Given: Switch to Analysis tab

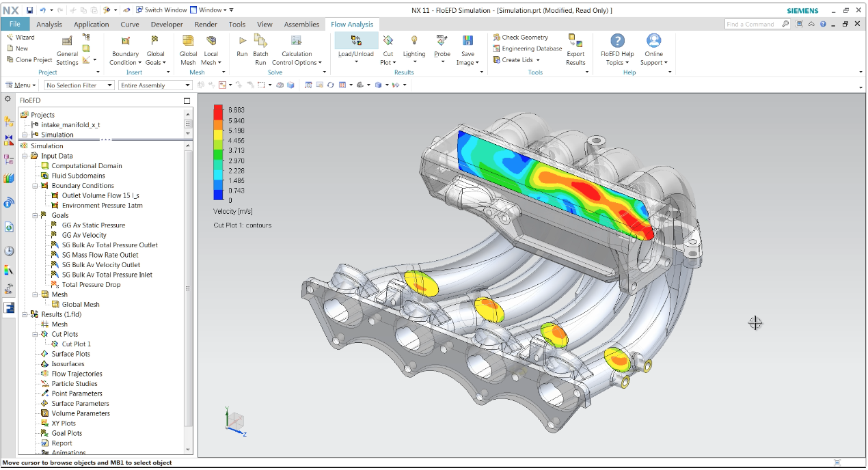Looking at the screenshot, I should click(49, 24).
